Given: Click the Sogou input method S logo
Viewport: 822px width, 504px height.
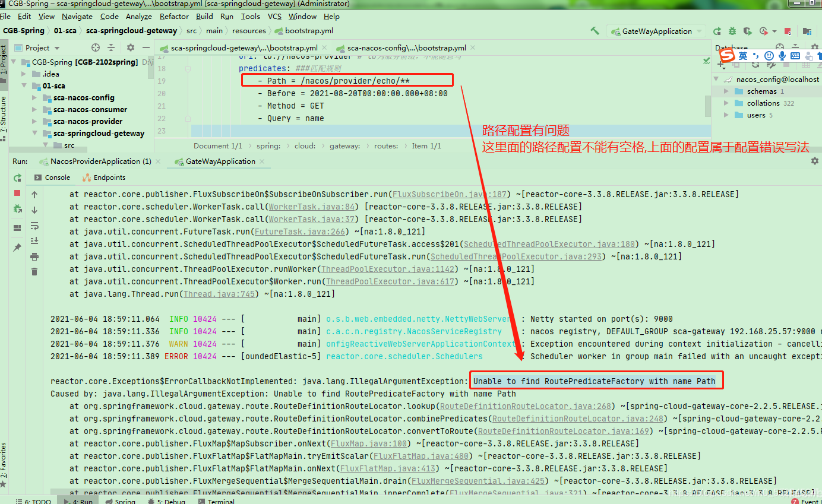Looking at the screenshot, I should pyautogui.click(x=728, y=55).
